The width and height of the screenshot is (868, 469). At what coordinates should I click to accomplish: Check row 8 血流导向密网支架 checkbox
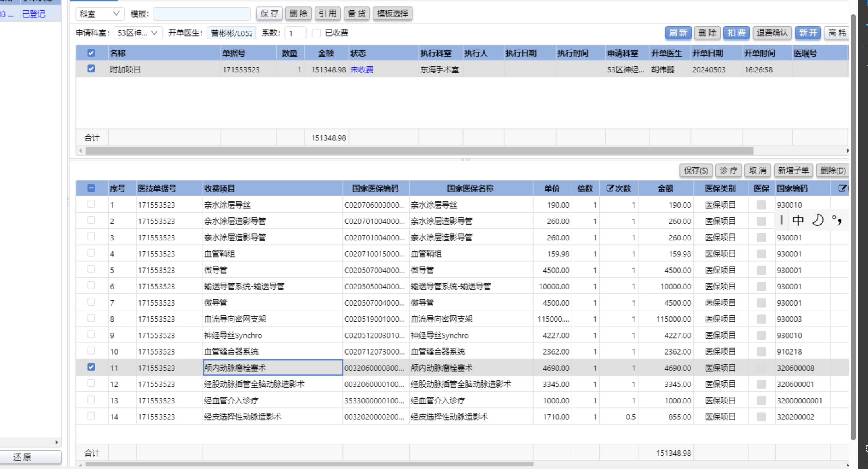coord(91,318)
